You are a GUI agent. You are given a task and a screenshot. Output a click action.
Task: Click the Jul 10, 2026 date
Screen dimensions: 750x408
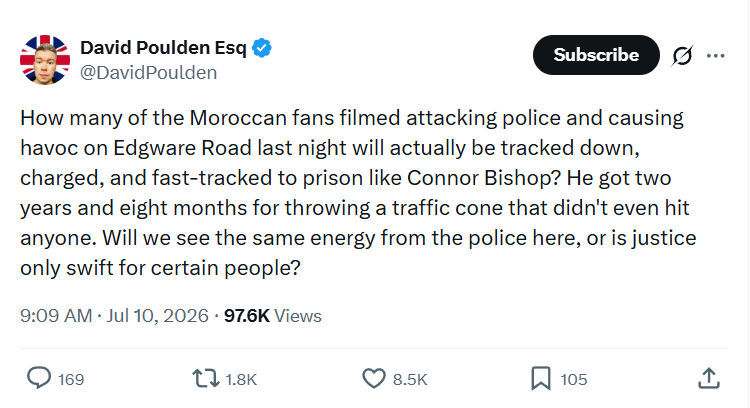pyautogui.click(x=157, y=316)
